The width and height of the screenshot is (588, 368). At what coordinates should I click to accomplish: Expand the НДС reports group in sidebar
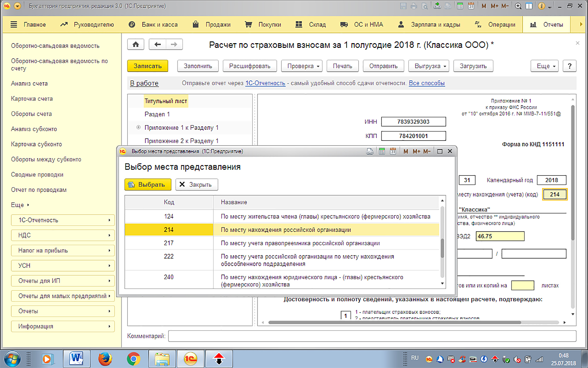pyautogui.click(x=64, y=235)
